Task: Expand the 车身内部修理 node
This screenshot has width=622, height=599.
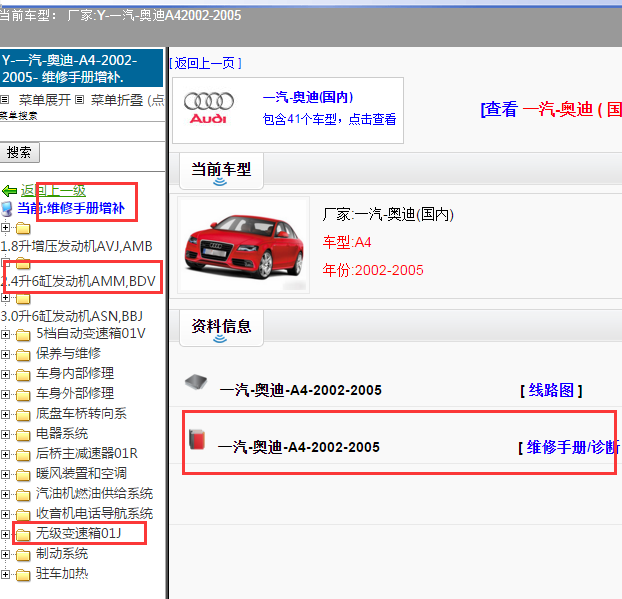Action: 5,374
